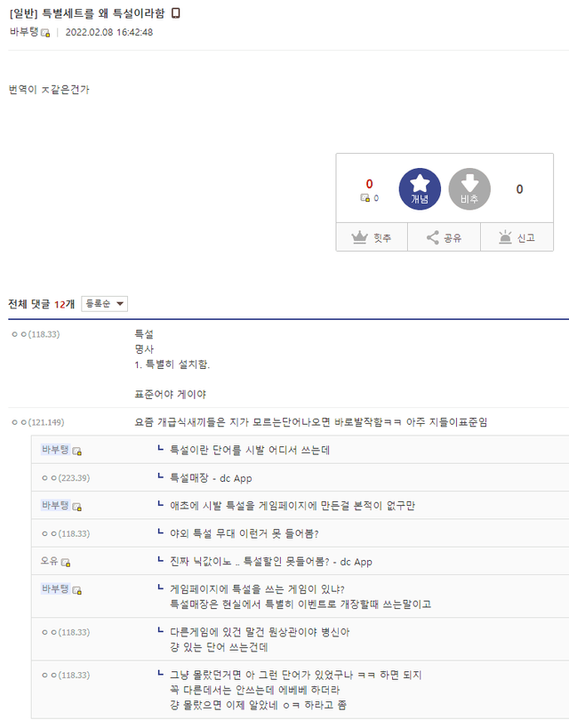Click the blue 개념 star recommend button

point(419,189)
